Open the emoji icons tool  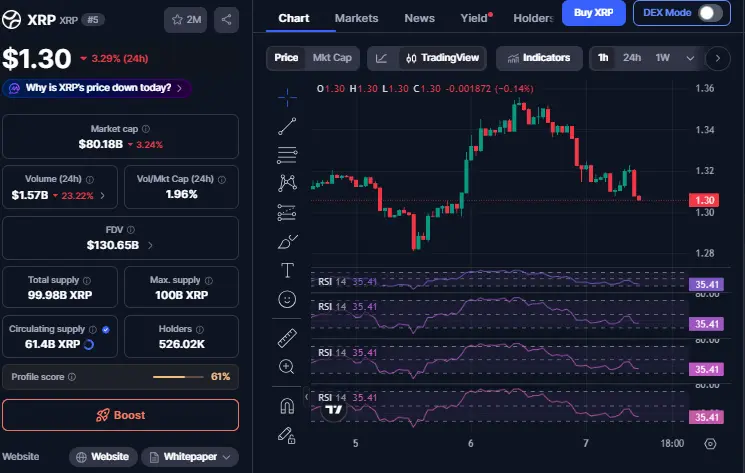(x=287, y=299)
